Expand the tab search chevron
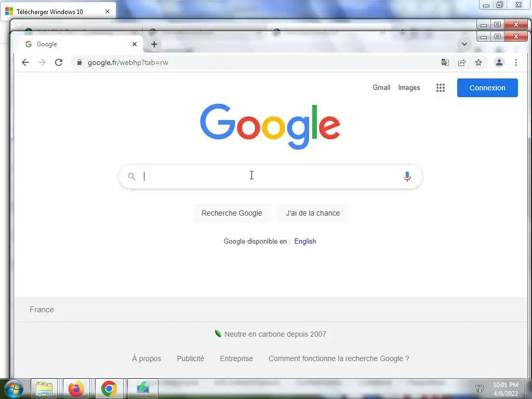 coord(464,44)
